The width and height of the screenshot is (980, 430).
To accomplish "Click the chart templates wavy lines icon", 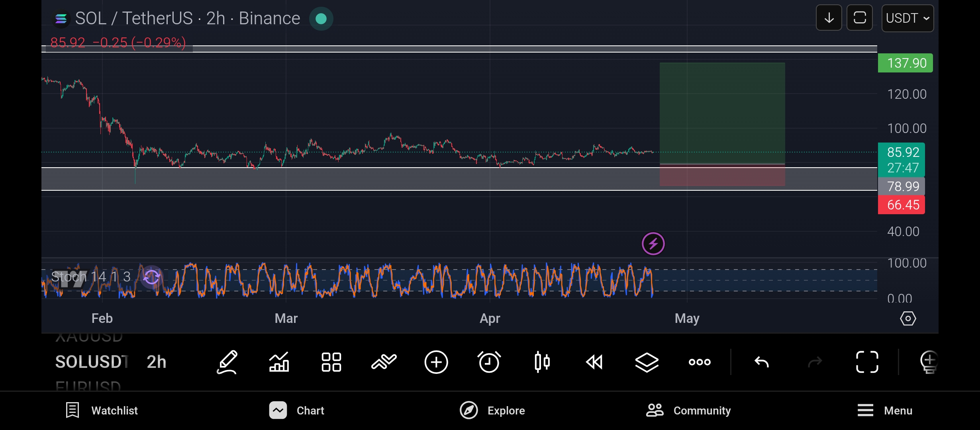I will [384, 362].
